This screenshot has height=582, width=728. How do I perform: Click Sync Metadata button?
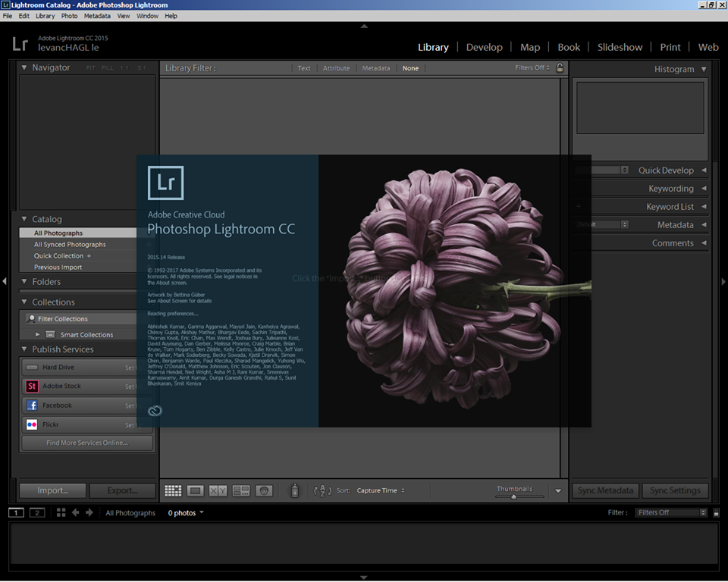tap(605, 490)
